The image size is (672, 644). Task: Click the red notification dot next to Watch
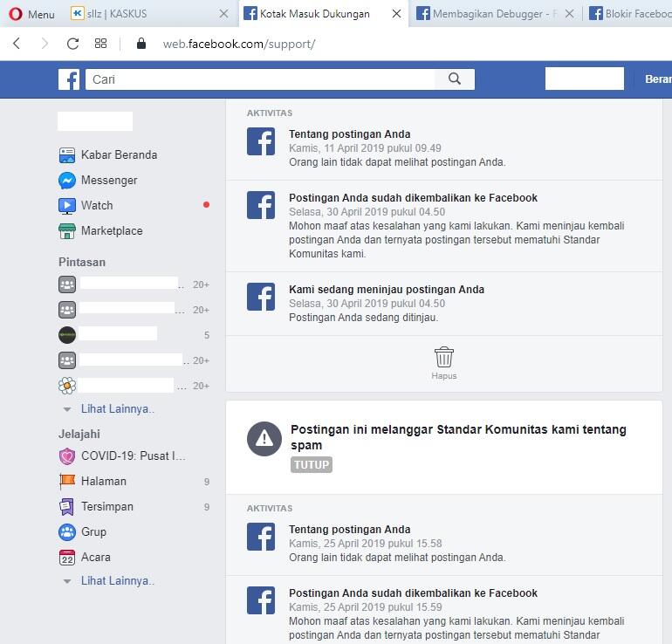pos(206,205)
